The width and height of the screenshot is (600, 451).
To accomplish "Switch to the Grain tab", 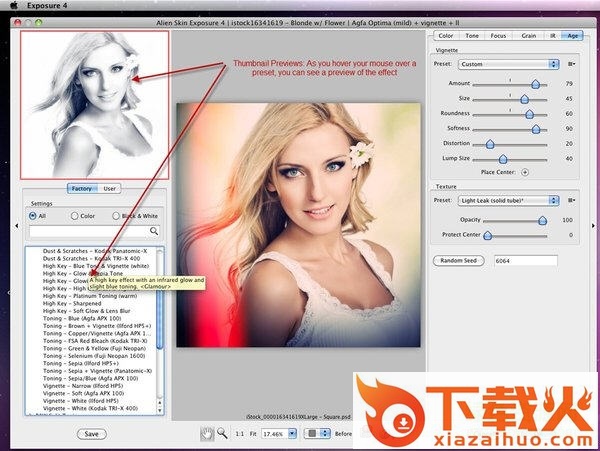I will [528, 36].
